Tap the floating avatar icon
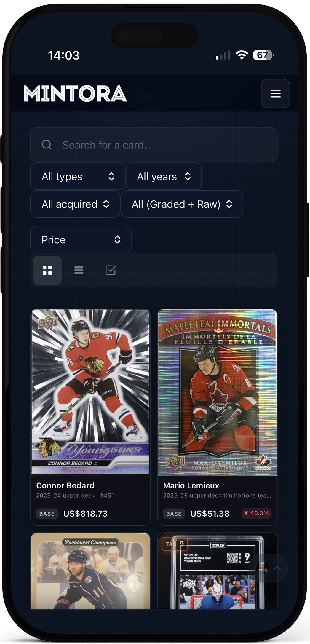The width and height of the screenshot is (310, 644). (262, 568)
